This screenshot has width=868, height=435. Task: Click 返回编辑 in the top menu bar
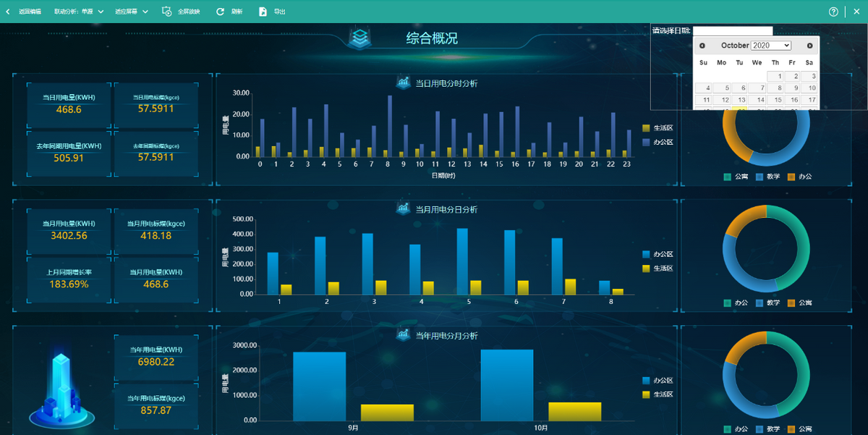pos(30,12)
